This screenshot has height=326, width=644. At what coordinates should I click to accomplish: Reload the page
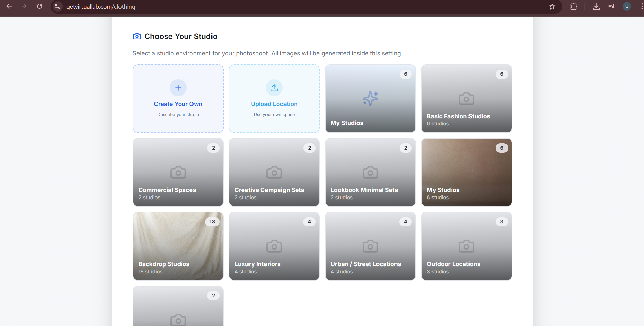[39, 6]
